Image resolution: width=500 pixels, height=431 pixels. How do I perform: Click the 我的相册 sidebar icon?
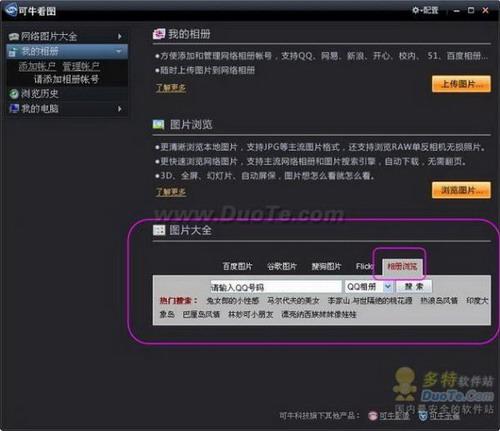[x=13, y=52]
